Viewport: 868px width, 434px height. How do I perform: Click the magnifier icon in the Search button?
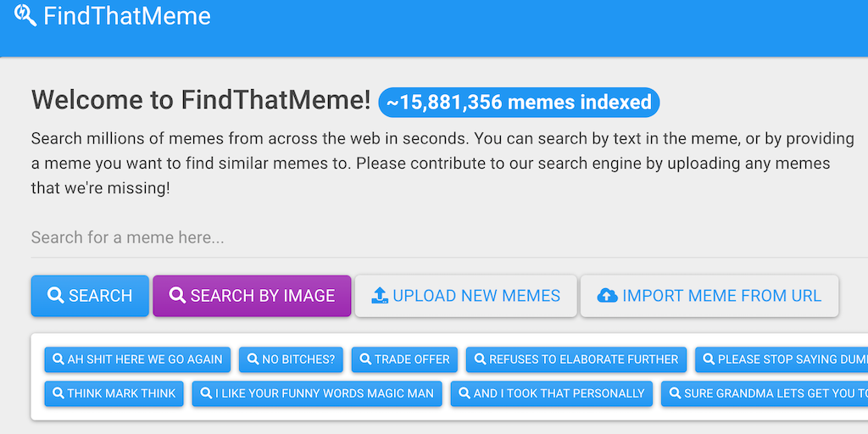pyautogui.click(x=56, y=295)
